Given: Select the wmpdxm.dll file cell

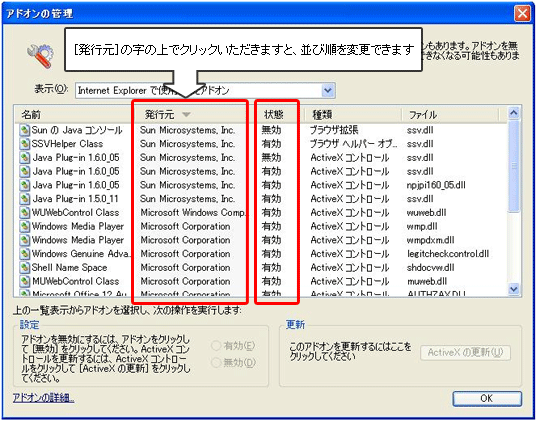Looking at the screenshot, I should [x=430, y=240].
